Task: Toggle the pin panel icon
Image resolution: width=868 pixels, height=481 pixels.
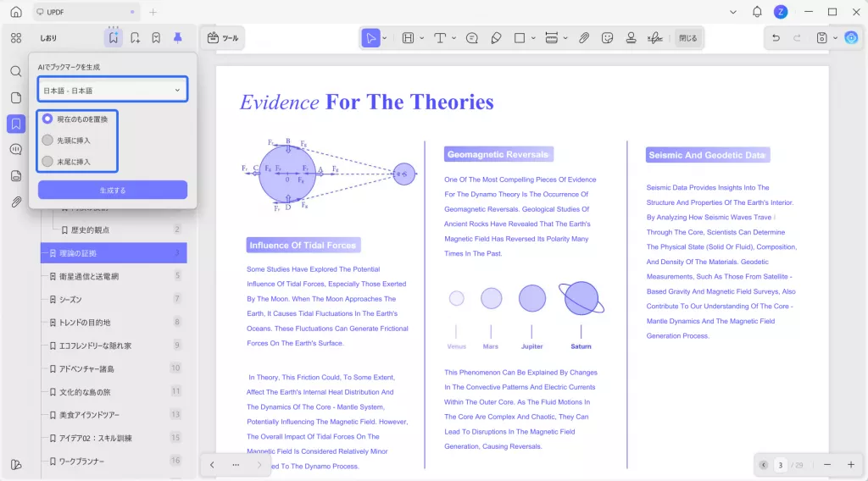Action: pos(178,37)
